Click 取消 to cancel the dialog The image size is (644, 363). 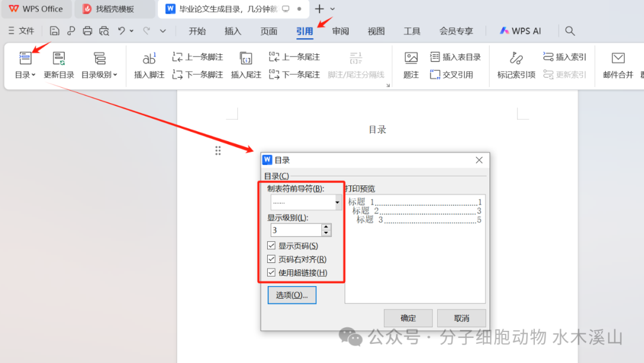coord(462,318)
